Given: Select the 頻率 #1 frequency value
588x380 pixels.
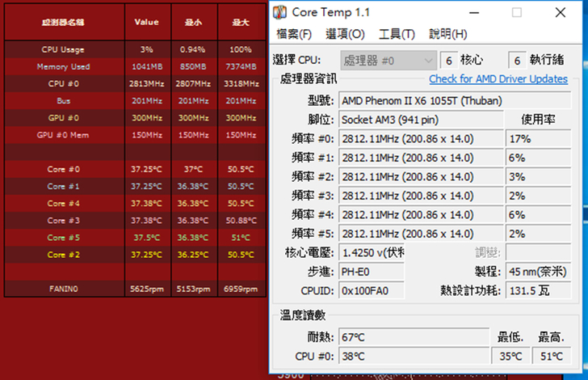Looking at the screenshot, I should pos(421,158).
